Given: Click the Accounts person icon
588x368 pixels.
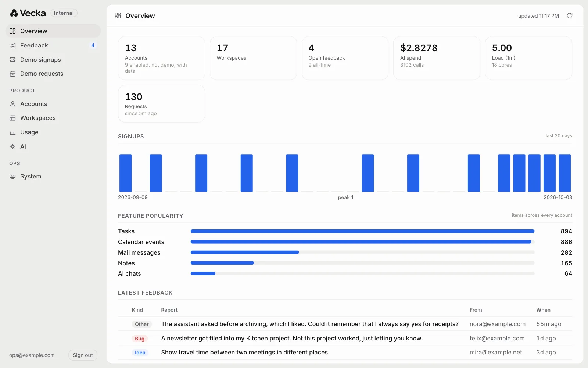Looking at the screenshot, I should pos(12,104).
